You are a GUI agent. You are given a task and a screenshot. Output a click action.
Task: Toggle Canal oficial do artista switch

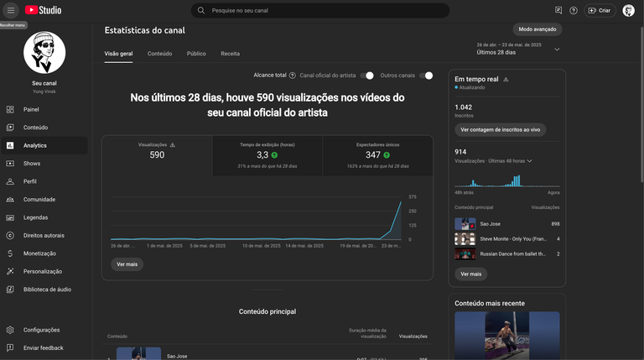point(366,76)
